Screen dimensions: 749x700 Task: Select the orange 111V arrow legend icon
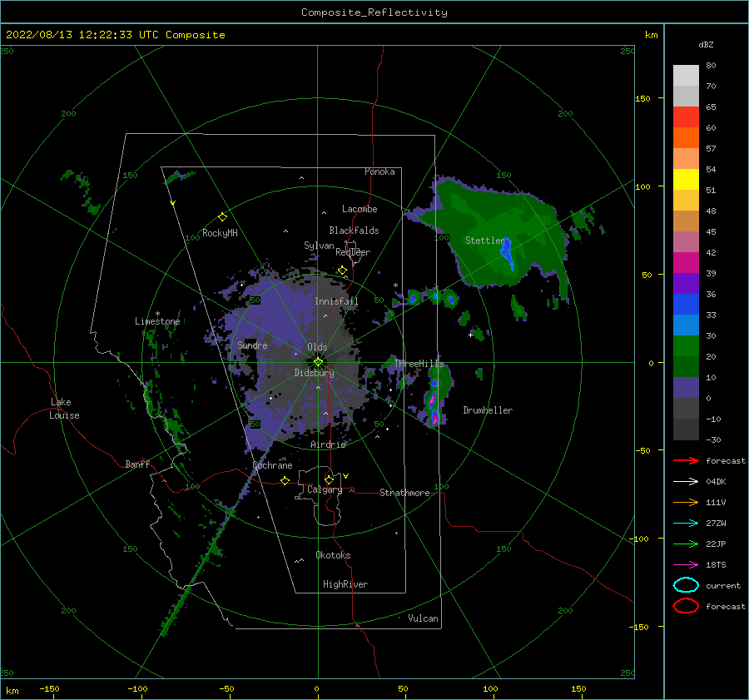[686, 502]
